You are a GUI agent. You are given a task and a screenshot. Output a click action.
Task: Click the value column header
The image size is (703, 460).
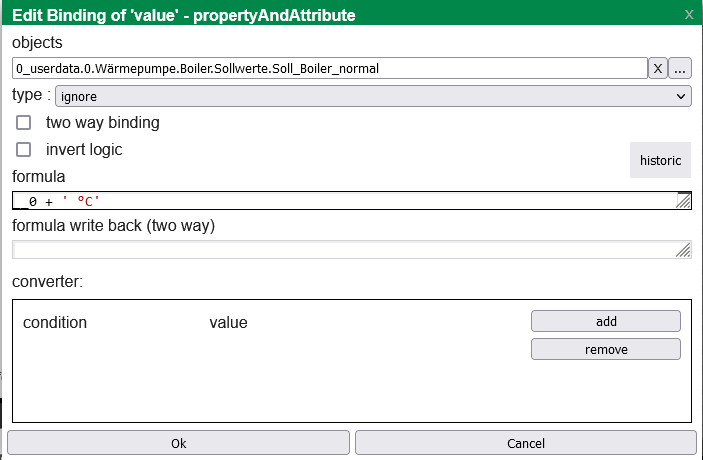[x=228, y=323]
